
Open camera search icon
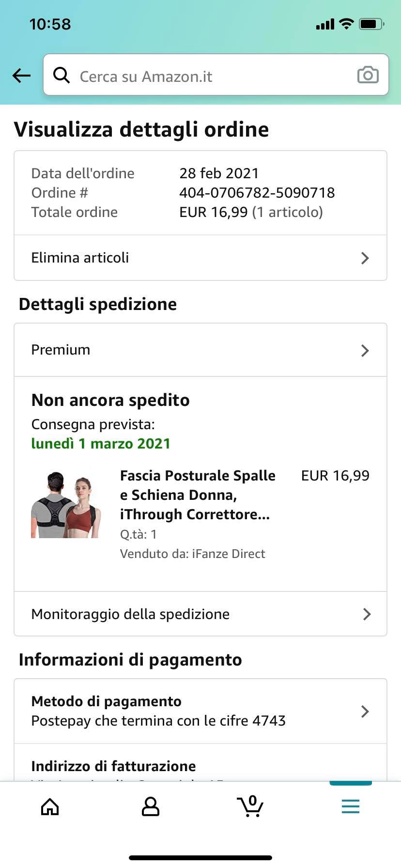pos(368,75)
